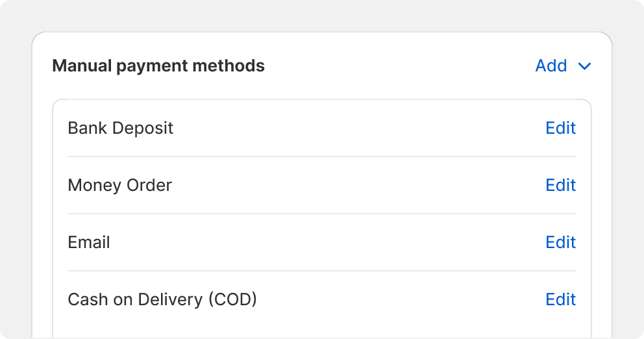The image size is (644, 339).
Task: Click the divider line below Bank Deposit
Action: pyautogui.click(x=322, y=157)
